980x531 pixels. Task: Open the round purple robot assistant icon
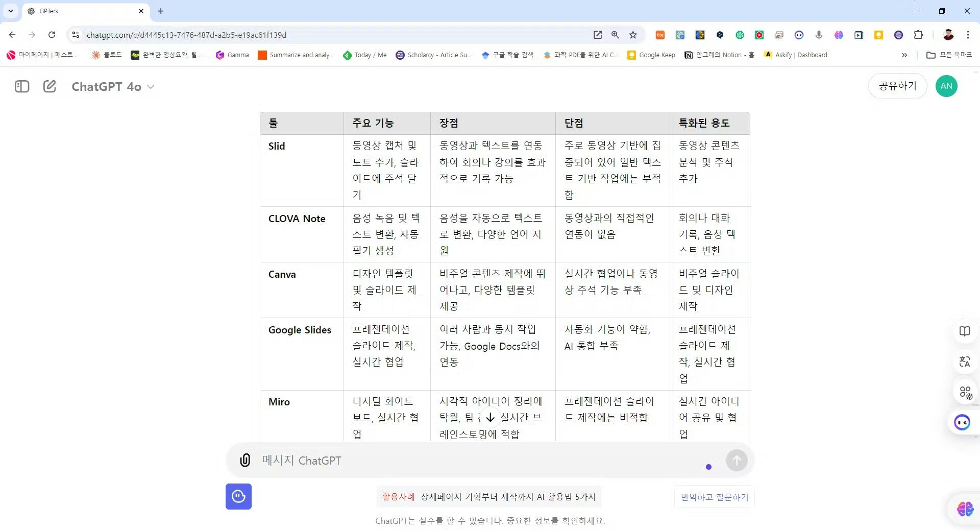[962, 422]
